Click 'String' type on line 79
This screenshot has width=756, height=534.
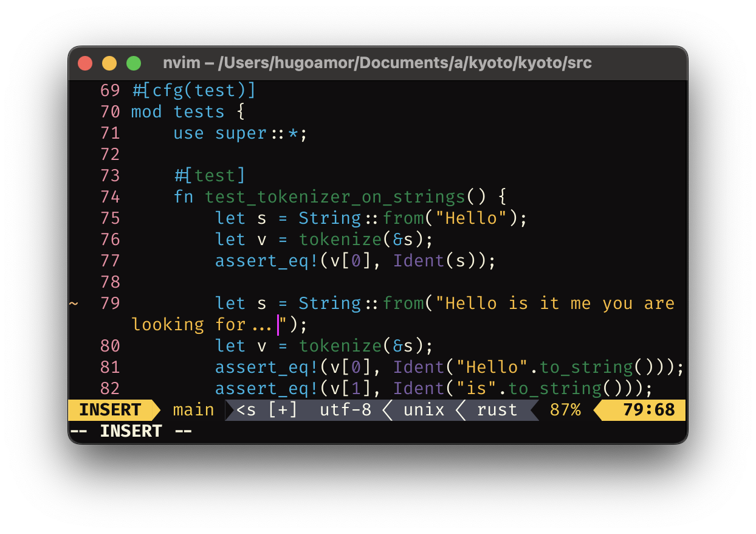pos(330,303)
